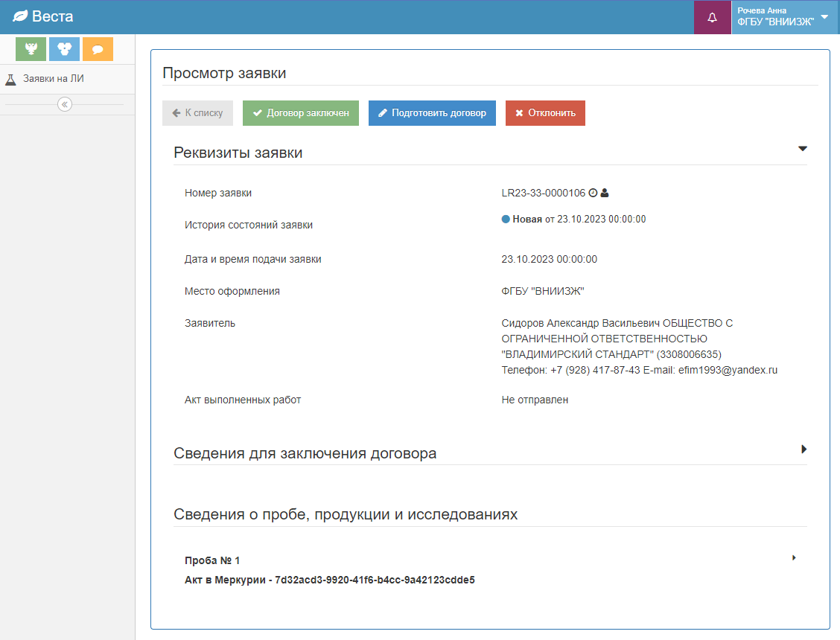Click the blue status dot before Новая
Viewport: 840px width, 640px height.
pyautogui.click(x=506, y=220)
